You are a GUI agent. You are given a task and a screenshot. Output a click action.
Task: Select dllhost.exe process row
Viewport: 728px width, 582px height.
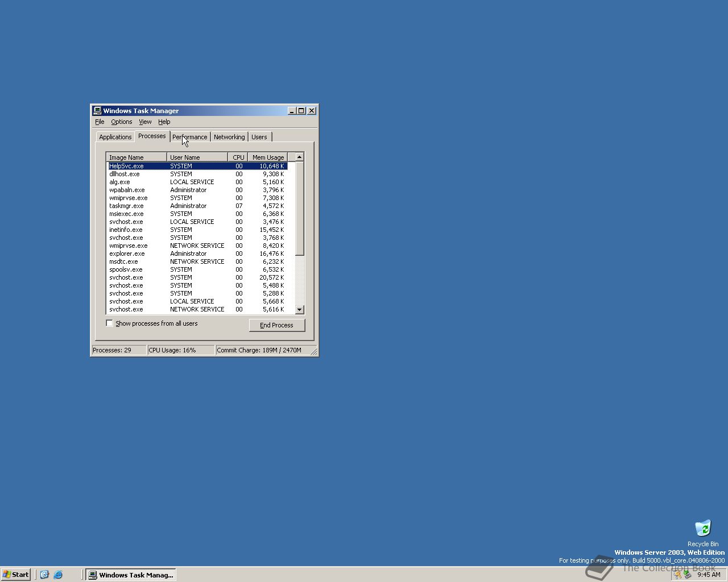[x=198, y=174]
